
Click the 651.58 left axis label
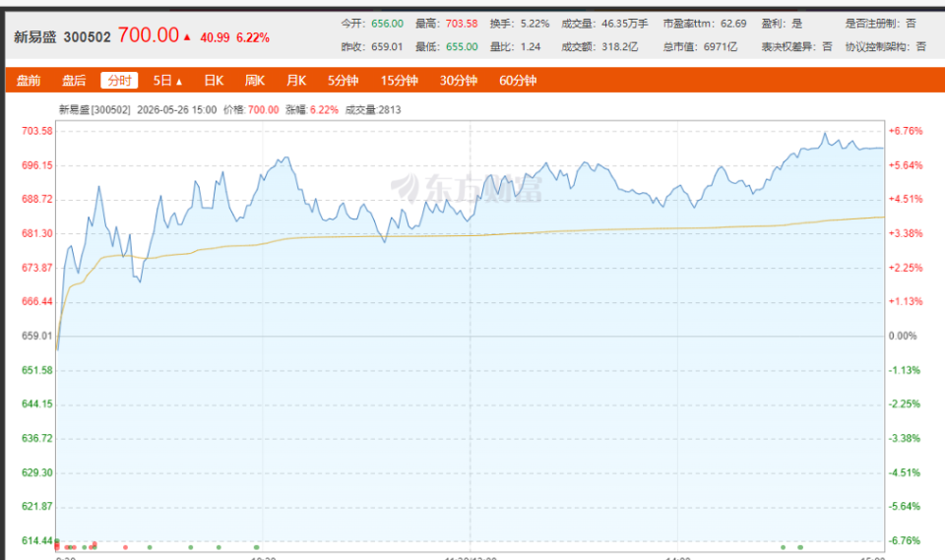pos(37,370)
